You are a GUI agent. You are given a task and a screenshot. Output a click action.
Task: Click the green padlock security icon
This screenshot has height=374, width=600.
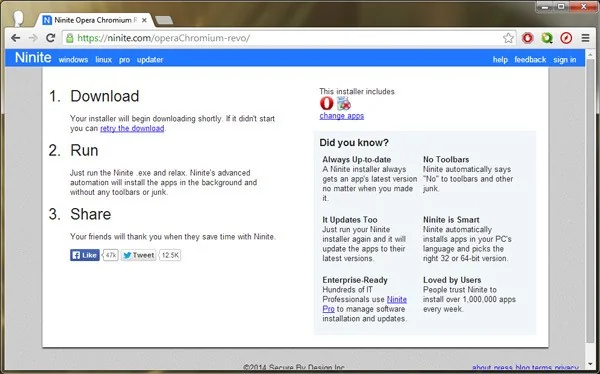point(69,38)
